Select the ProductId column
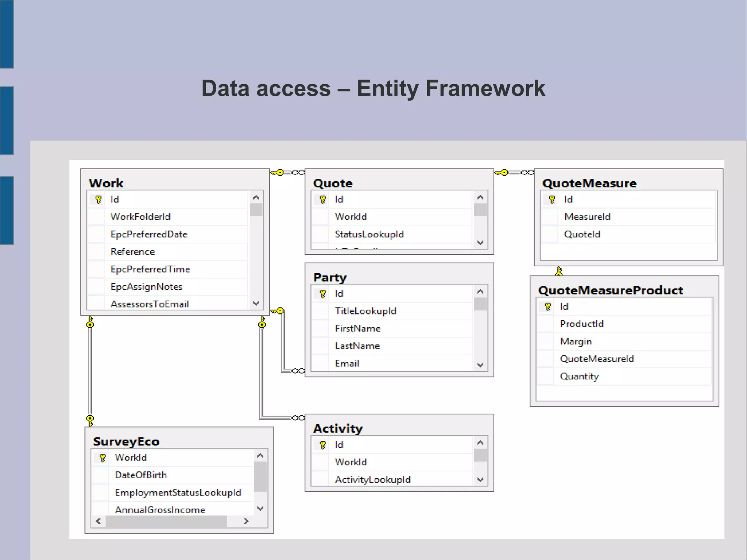This screenshot has height=560, width=747. (624, 324)
